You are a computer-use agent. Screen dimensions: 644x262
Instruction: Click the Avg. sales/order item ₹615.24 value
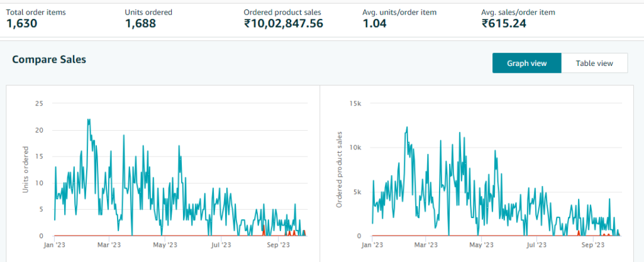pyautogui.click(x=504, y=24)
